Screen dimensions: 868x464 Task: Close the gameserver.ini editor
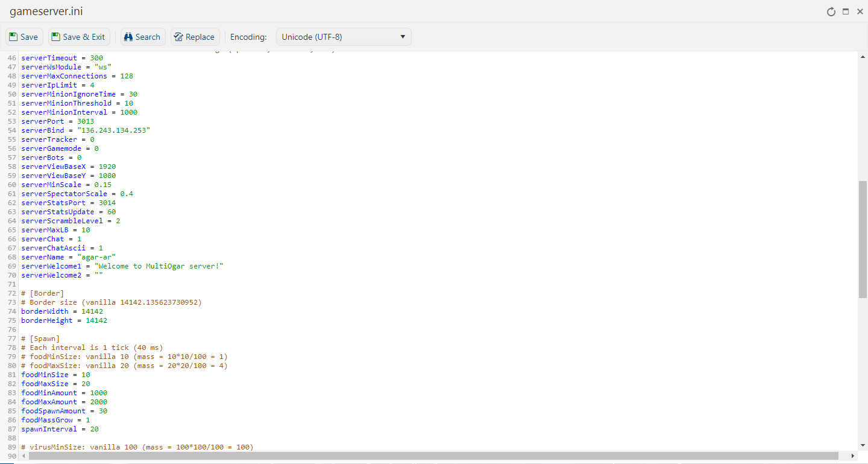(860, 12)
